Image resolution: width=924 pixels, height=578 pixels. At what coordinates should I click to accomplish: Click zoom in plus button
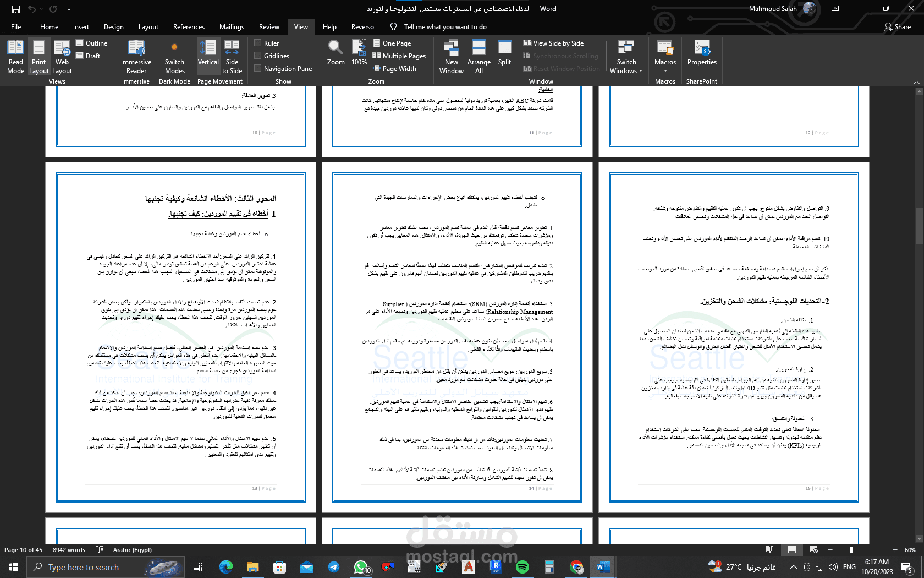(895, 549)
